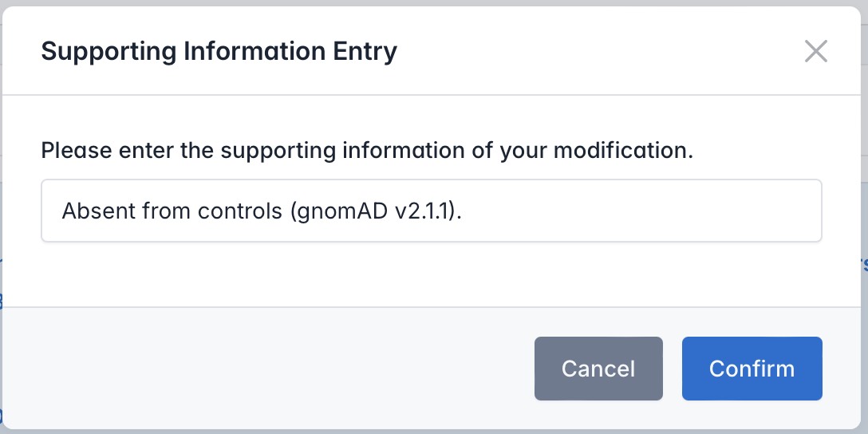Click white space below the text input
The image size is (868, 434).
tap(431, 275)
